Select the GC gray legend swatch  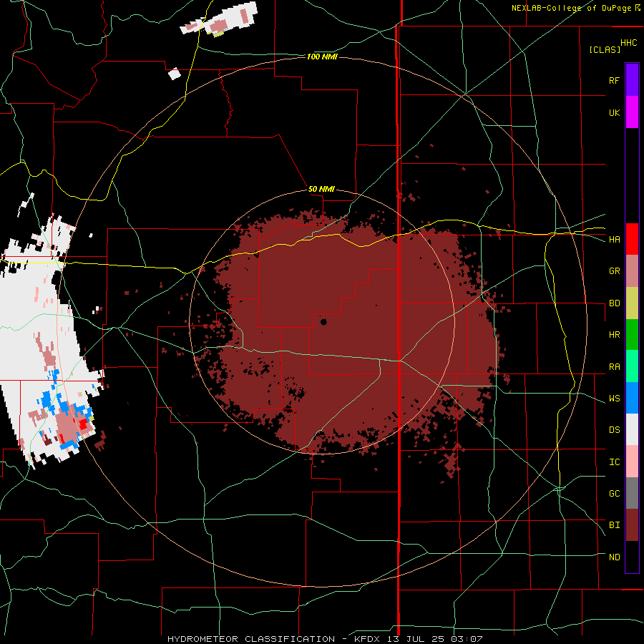[x=632, y=493]
